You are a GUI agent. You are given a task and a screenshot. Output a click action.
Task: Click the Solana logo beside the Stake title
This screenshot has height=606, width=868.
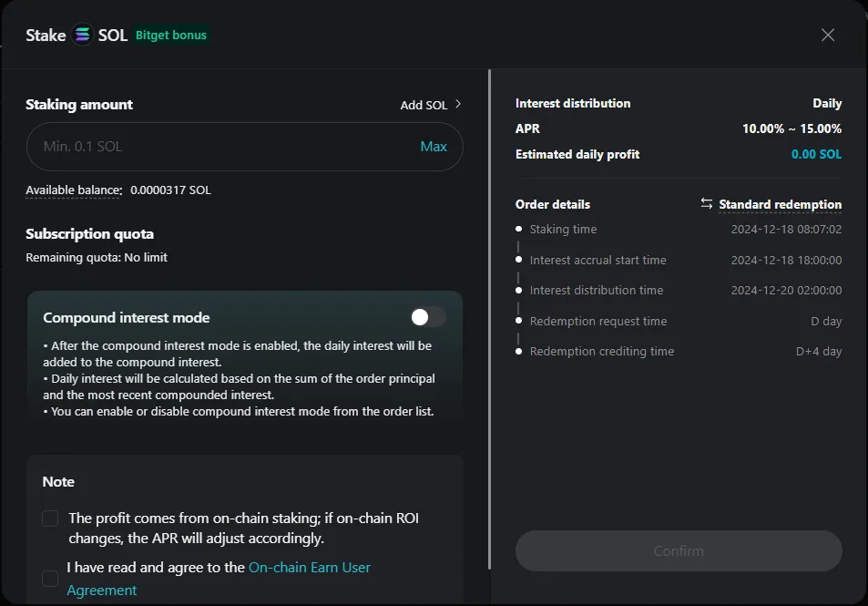82,35
